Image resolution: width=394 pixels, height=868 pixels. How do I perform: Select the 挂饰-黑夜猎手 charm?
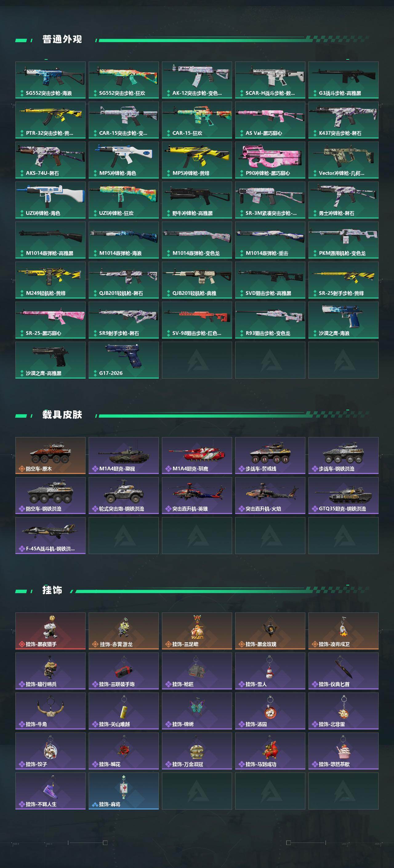[x=50, y=631]
